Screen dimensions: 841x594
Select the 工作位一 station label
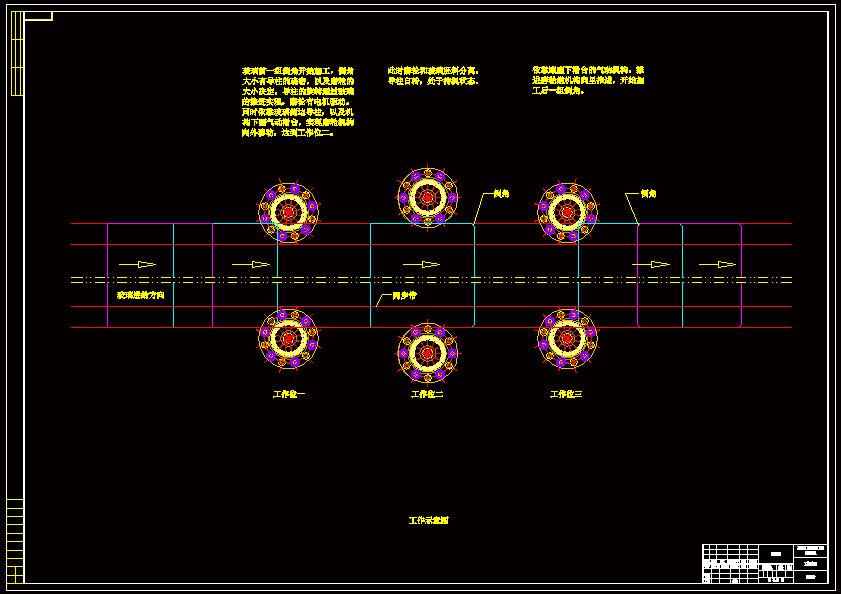pos(289,394)
